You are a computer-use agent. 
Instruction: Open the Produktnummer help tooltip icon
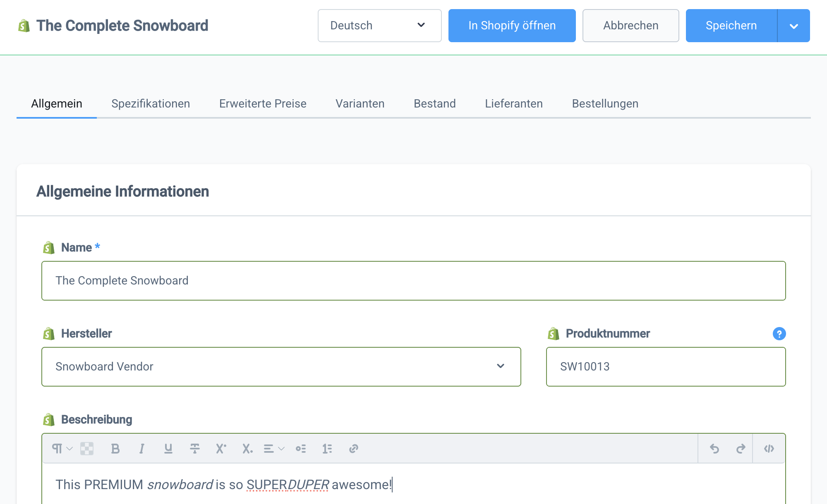(779, 334)
